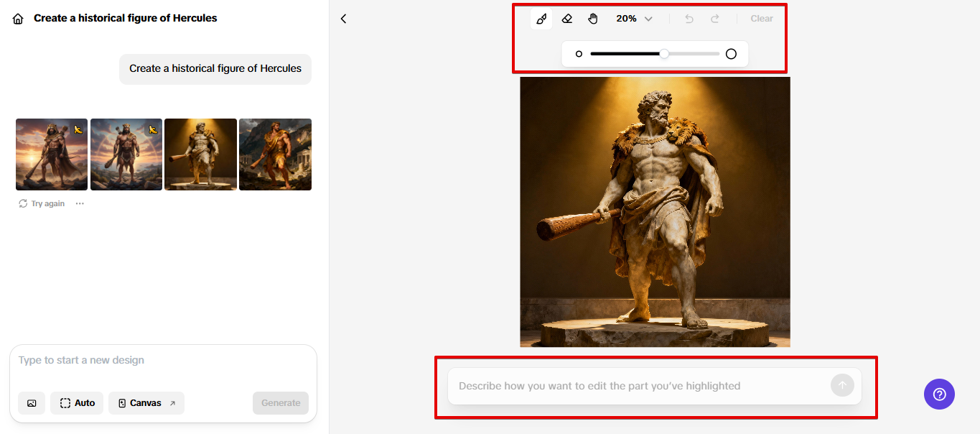Click the home icon
This screenshot has width=980, height=434.
(x=18, y=19)
